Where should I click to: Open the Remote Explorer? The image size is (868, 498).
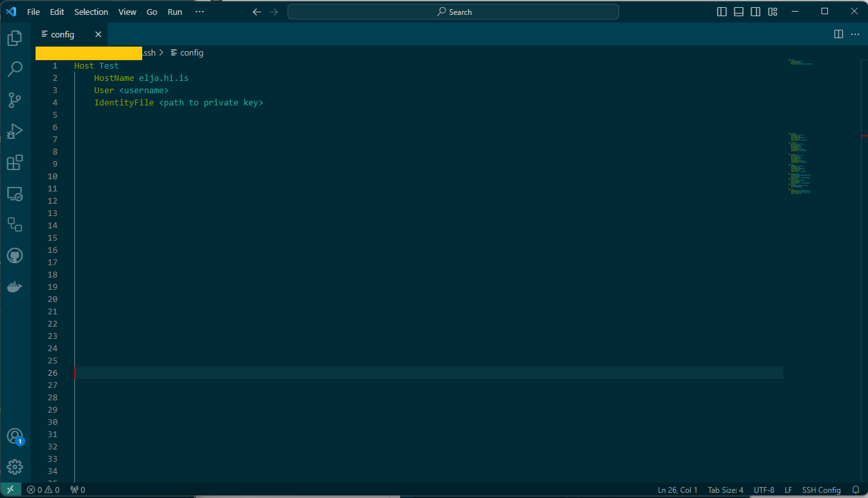coord(15,193)
